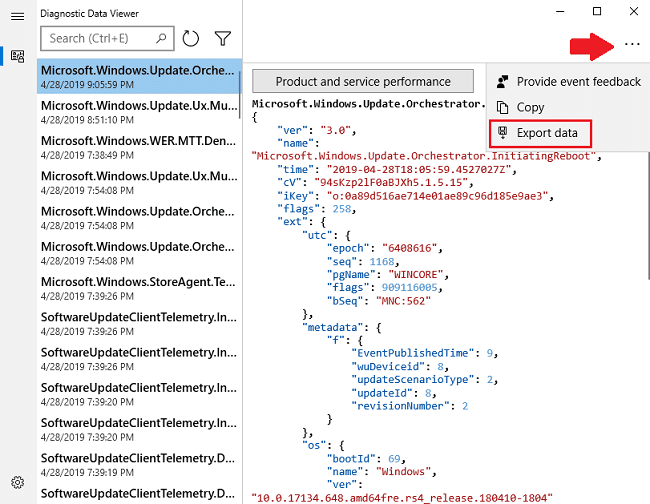Close the Diagnostic Data Viewer window
The height and width of the screenshot is (504, 650).
(x=634, y=12)
